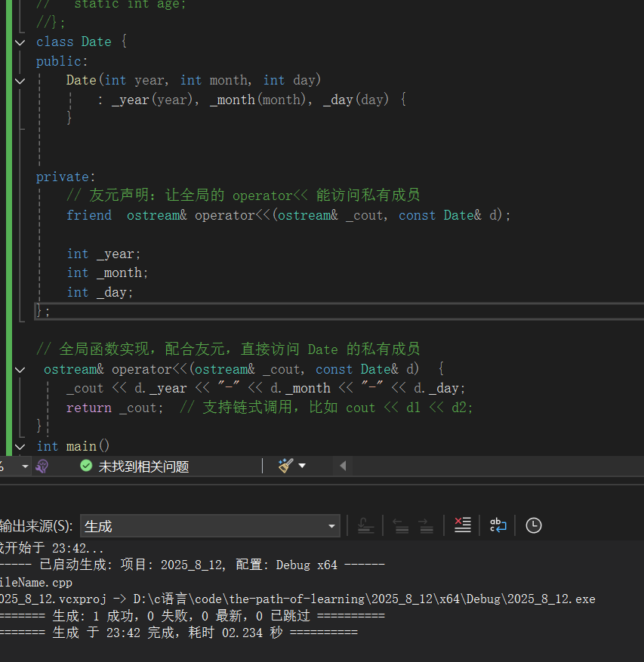Click the initializer list line with _year(year)
The width and height of the screenshot is (644, 662).
[x=251, y=100]
